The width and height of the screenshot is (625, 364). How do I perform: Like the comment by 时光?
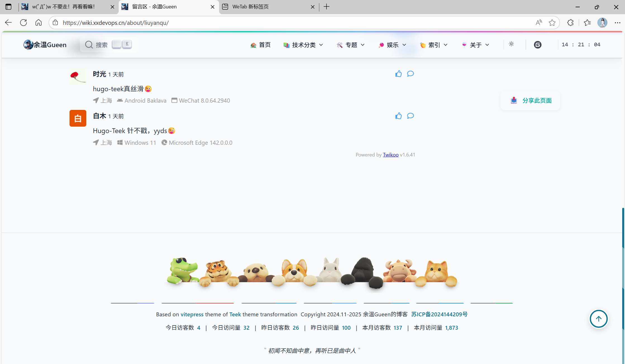[x=398, y=74]
